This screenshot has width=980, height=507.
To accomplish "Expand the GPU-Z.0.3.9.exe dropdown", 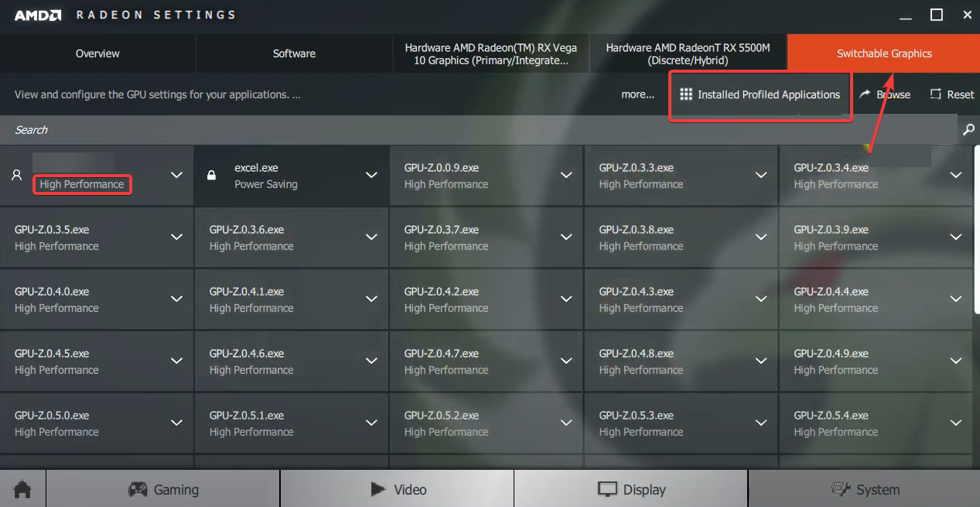I will pos(956,237).
